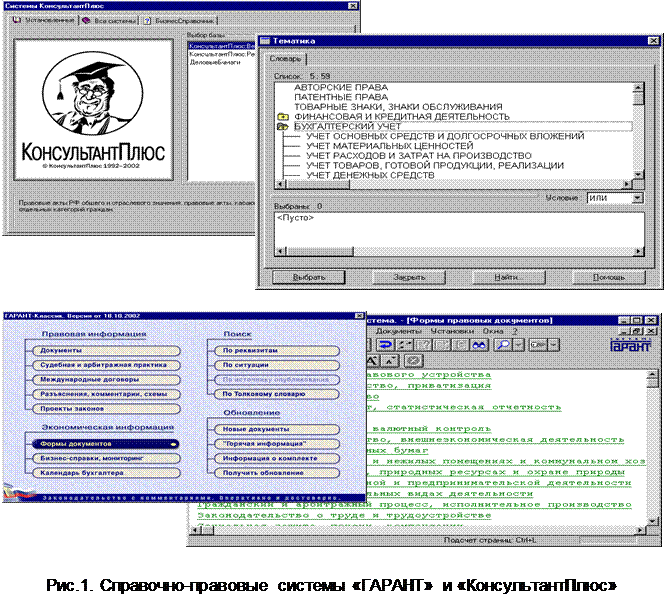Select the Словарь tab in Тематика window

pyautogui.click(x=285, y=59)
